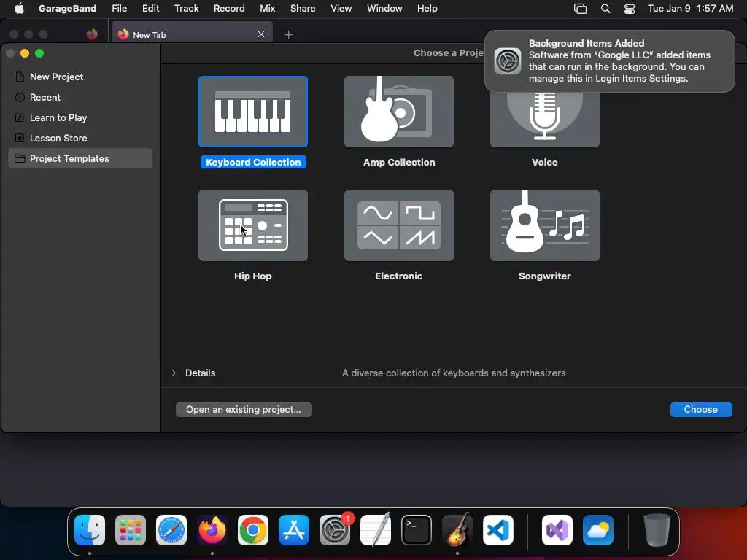Viewport: 747px width, 560px height.
Task: Open the Edit menu
Action: click(x=150, y=9)
